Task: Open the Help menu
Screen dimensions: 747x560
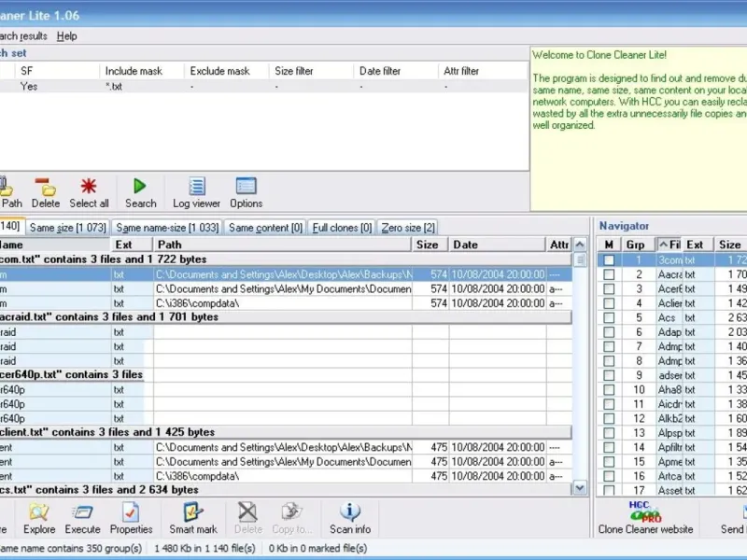Action: pyautogui.click(x=66, y=36)
